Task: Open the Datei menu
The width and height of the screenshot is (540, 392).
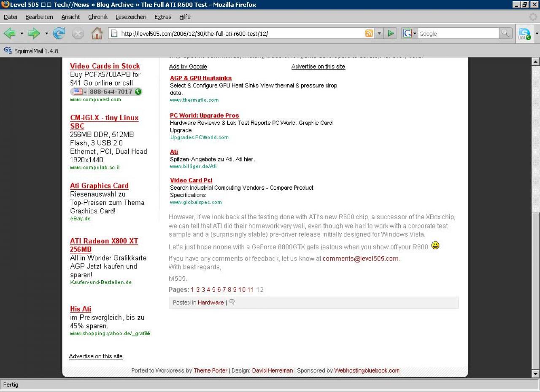Action: point(11,17)
